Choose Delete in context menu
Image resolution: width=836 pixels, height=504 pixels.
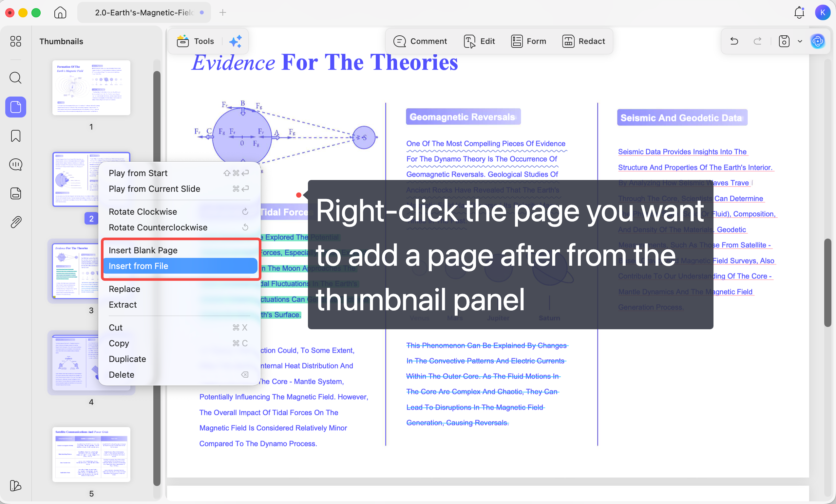(x=179, y=374)
